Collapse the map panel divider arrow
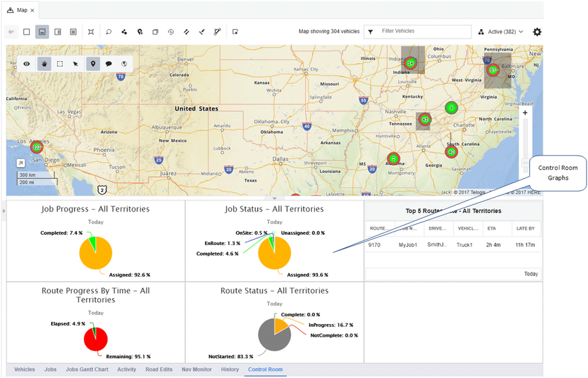Viewport: 588px width, 378px height. (274, 198)
